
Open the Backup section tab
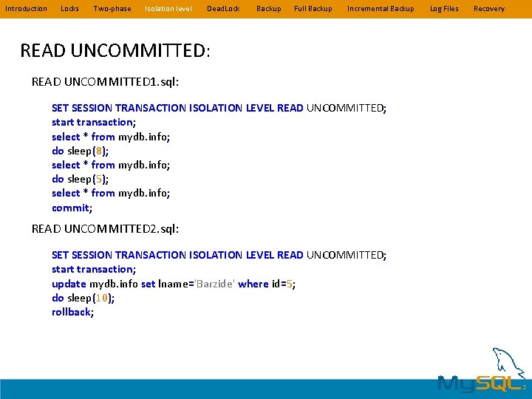[x=269, y=9]
